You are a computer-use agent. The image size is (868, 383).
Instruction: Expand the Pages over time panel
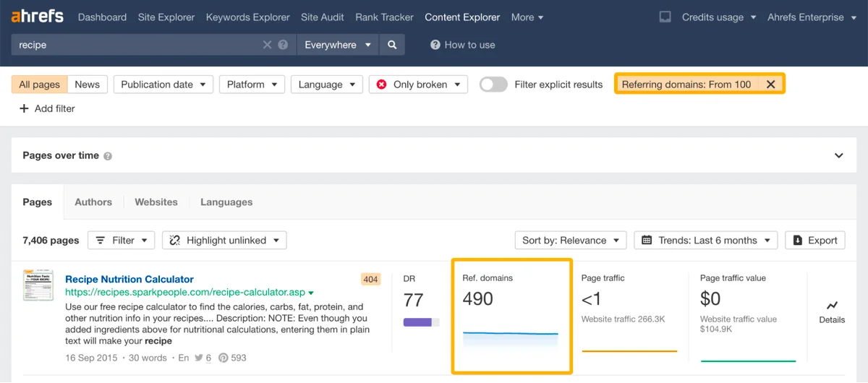click(x=838, y=155)
